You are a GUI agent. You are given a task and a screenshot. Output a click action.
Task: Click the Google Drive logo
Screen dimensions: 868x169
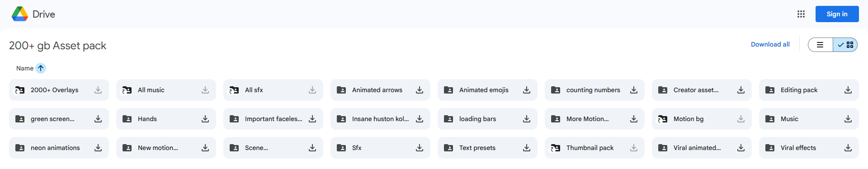pos(33,14)
